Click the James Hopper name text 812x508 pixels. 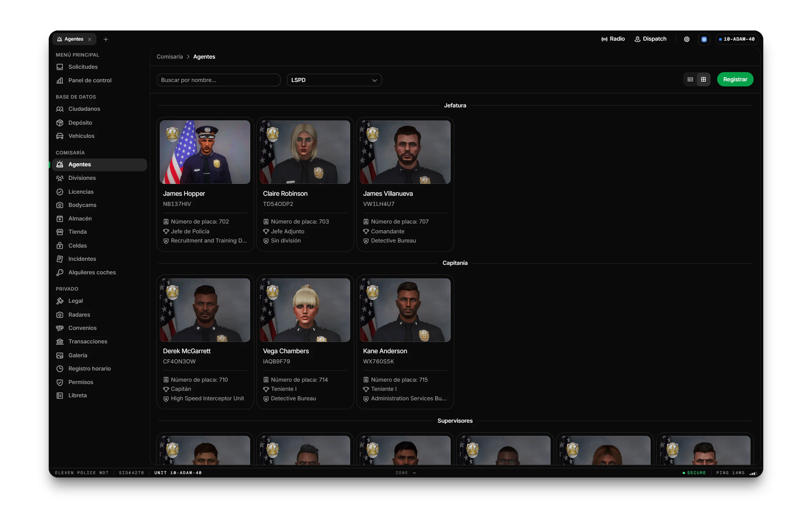(184, 193)
